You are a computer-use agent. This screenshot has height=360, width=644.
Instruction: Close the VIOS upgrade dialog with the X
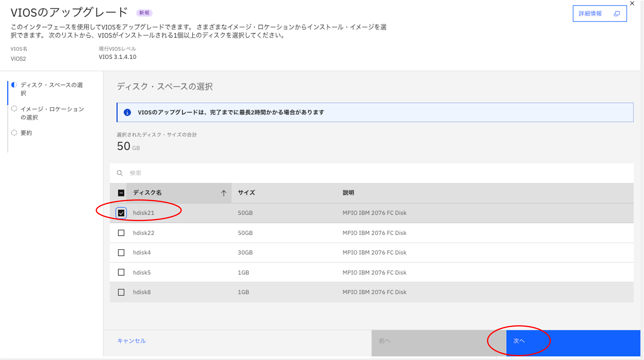click(x=632, y=3)
